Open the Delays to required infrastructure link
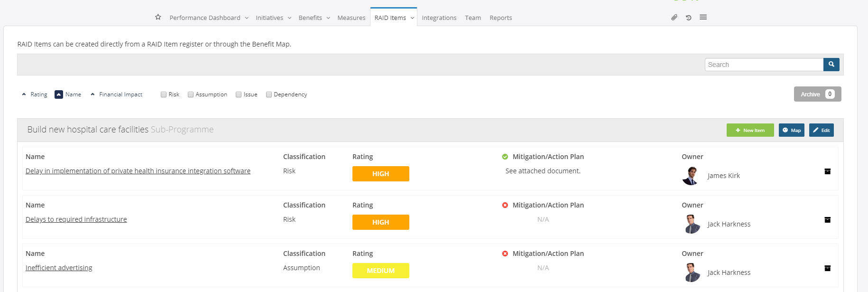 [x=76, y=219]
